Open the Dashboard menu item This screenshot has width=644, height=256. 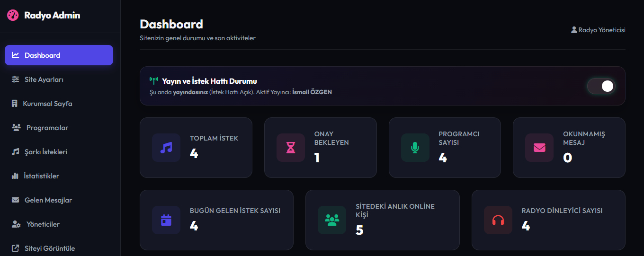(59, 55)
